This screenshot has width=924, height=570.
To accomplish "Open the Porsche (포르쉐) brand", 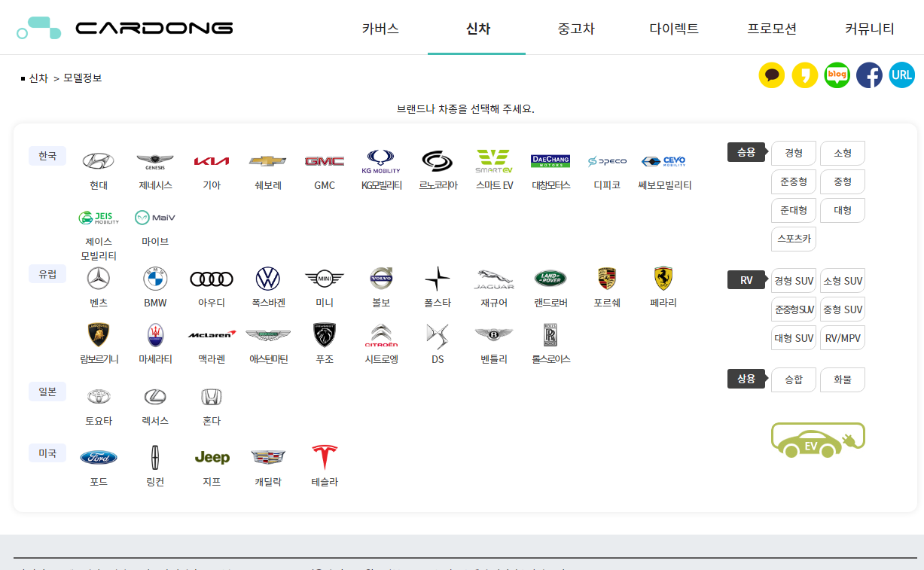I will pos(607,279).
